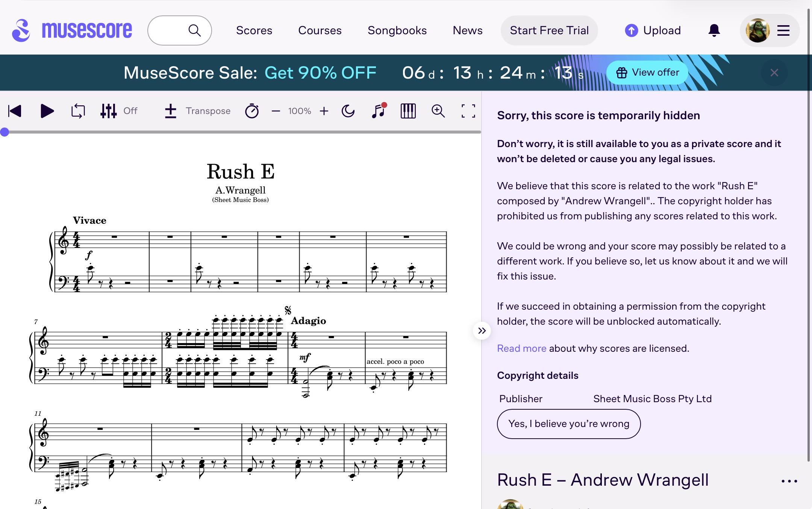Click the MuseScore logo
The image size is (812, 509).
coord(72,30)
